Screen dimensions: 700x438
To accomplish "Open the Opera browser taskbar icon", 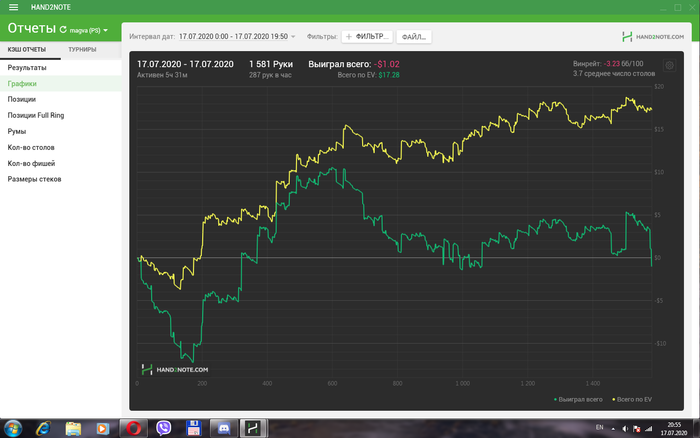I will (133, 429).
